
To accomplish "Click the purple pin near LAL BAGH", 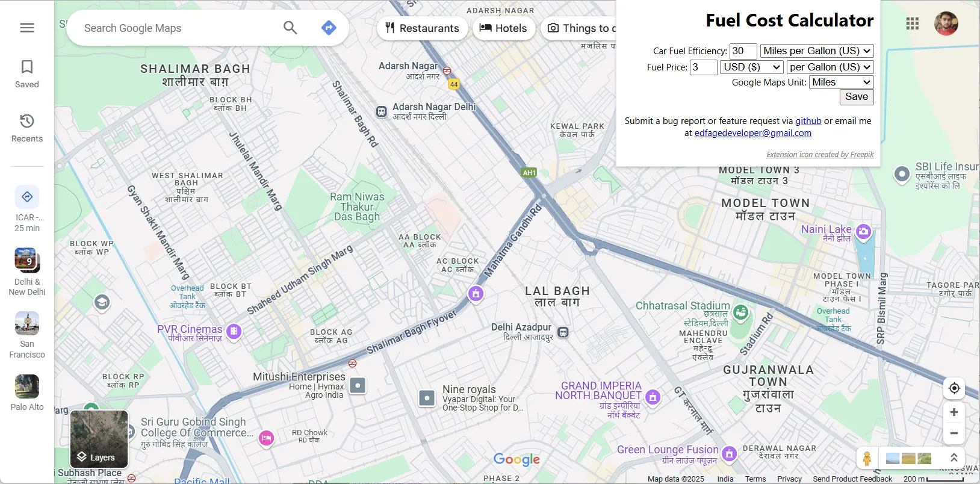I will 476,294.
